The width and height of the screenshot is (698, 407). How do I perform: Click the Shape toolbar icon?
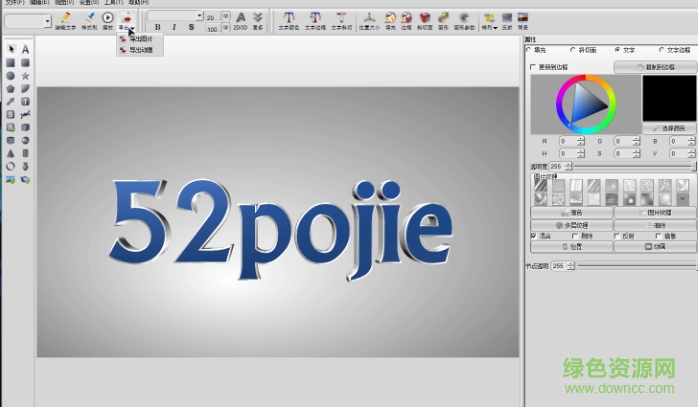click(x=443, y=18)
